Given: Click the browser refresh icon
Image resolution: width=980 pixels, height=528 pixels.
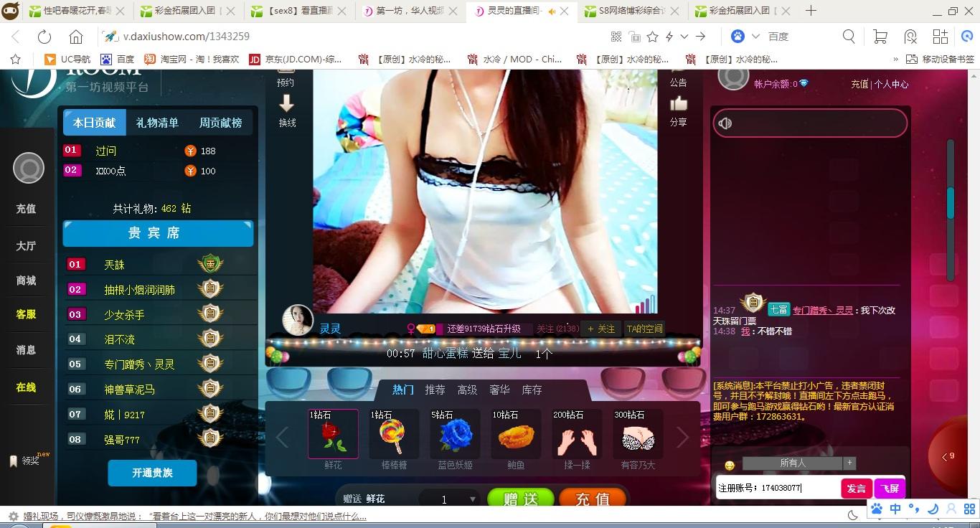Looking at the screenshot, I should tap(44, 37).
